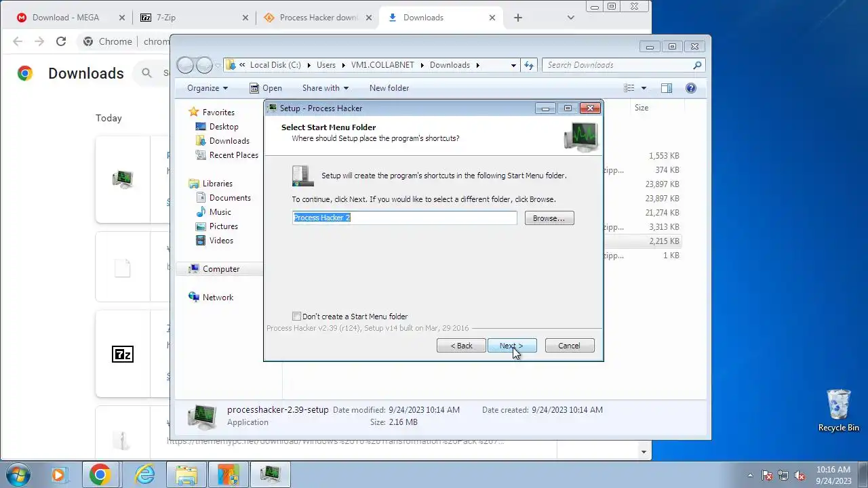Click Process Hacker icon in Chrome downloads list
Screen dimensions: 868x488
click(x=123, y=179)
